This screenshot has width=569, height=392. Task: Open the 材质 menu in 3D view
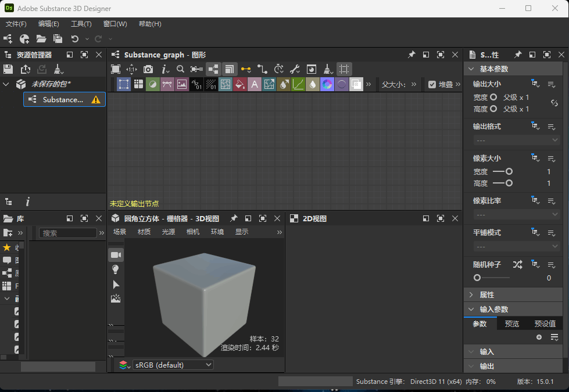[144, 232]
